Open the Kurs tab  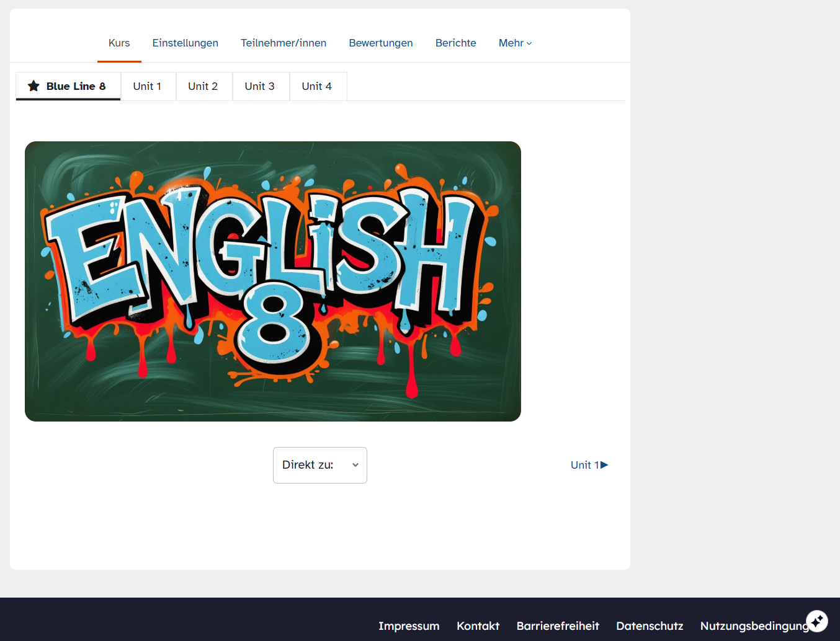tap(119, 43)
